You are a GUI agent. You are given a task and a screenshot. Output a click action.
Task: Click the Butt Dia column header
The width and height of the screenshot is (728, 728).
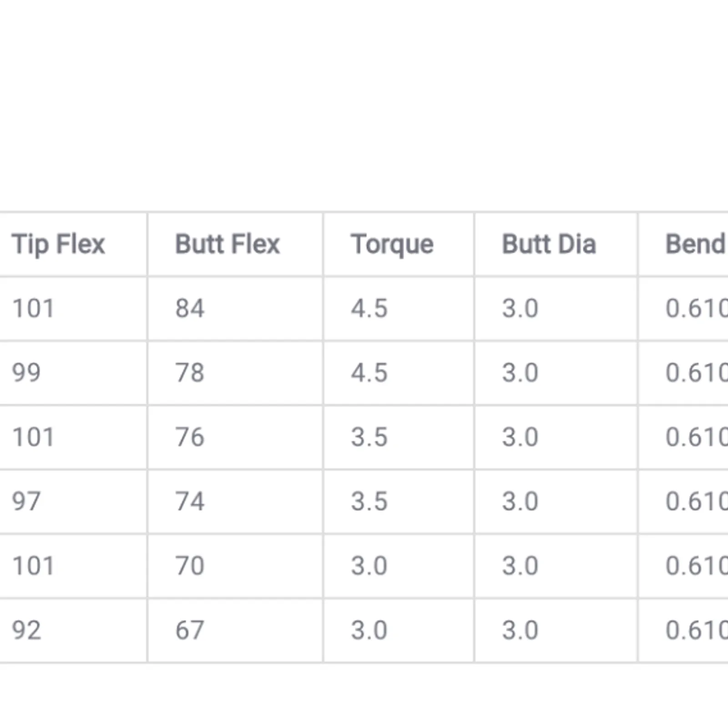tap(549, 244)
